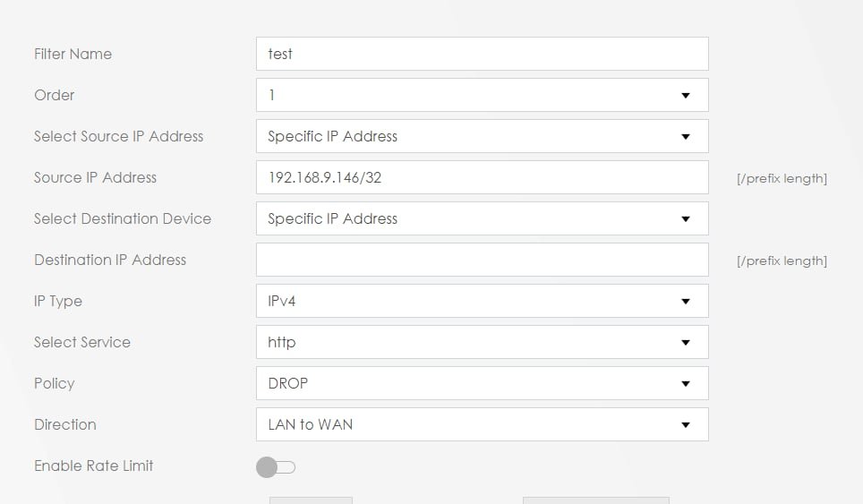Click the prefix length hint beside Destination IP
Screen dimensions: 863x504
click(782, 261)
